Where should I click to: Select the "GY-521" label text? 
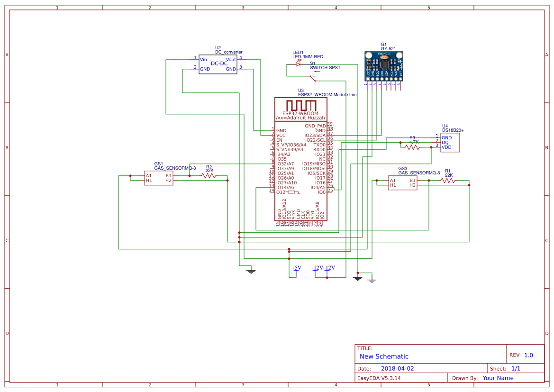[388, 49]
